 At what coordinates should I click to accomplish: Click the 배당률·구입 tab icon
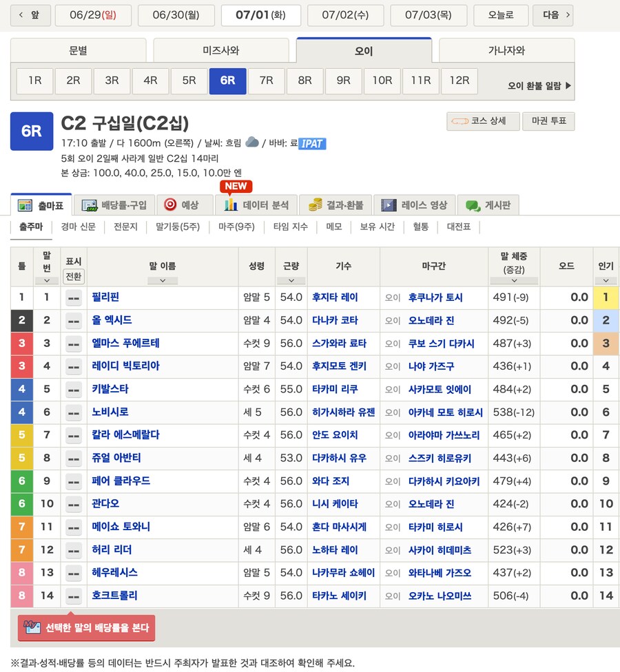click(90, 205)
